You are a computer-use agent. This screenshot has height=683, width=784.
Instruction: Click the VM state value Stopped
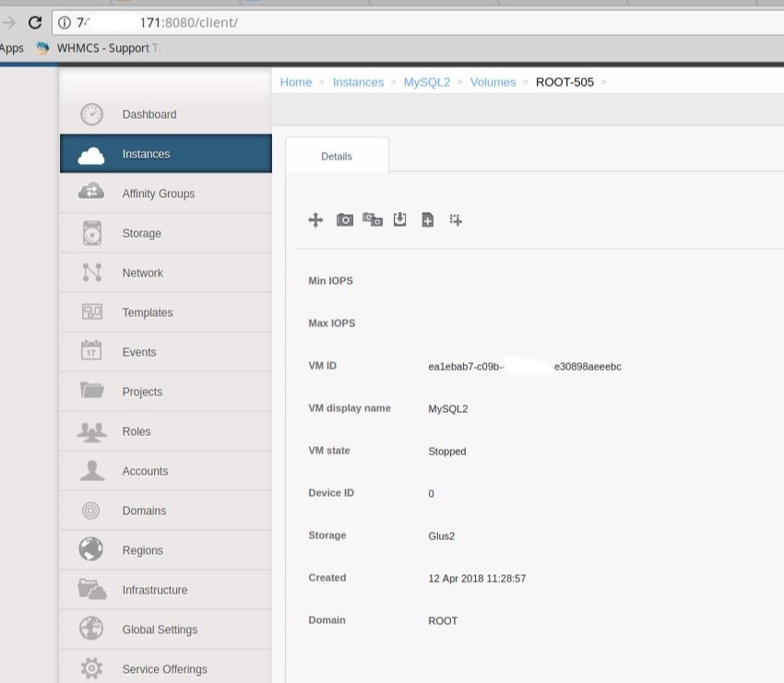[x=447, y=451]
